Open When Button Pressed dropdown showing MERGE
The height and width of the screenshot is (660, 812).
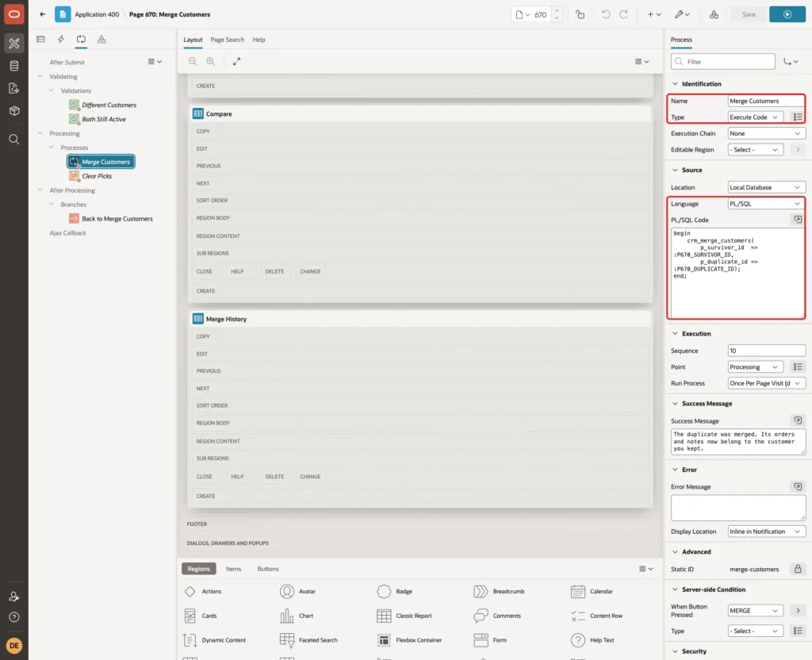[755, 610]
